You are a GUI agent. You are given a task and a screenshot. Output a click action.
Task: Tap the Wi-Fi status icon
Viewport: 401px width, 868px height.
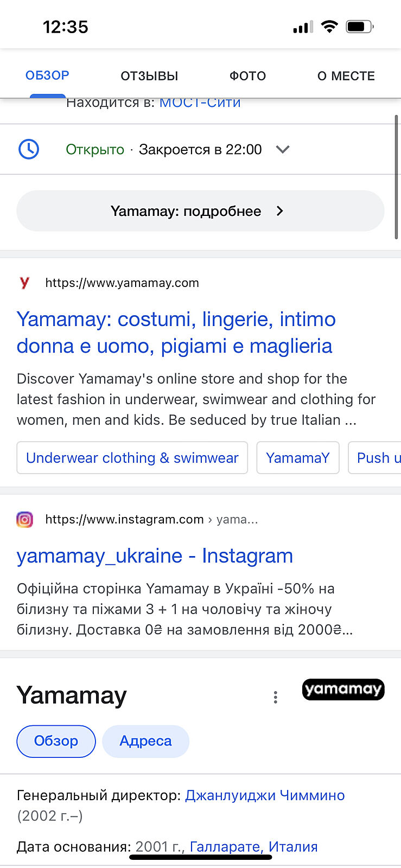(x=329, y=27)
